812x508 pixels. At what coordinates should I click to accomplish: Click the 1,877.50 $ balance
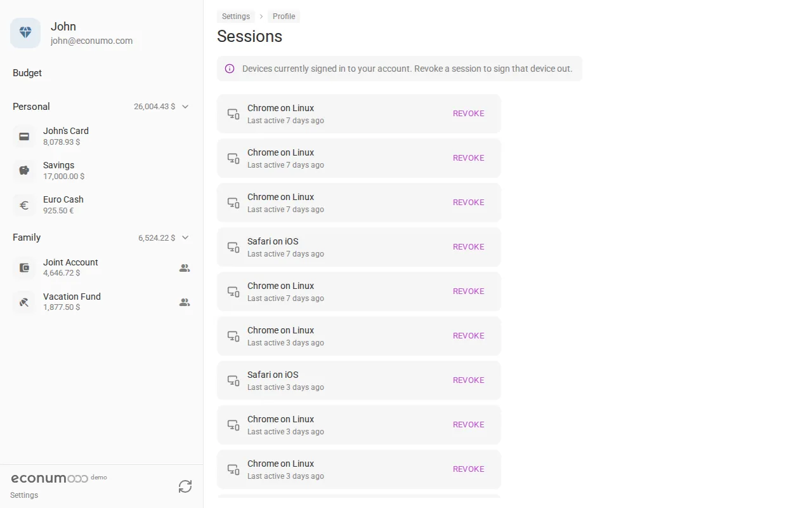pyautogui.click(x=62, y=307)
